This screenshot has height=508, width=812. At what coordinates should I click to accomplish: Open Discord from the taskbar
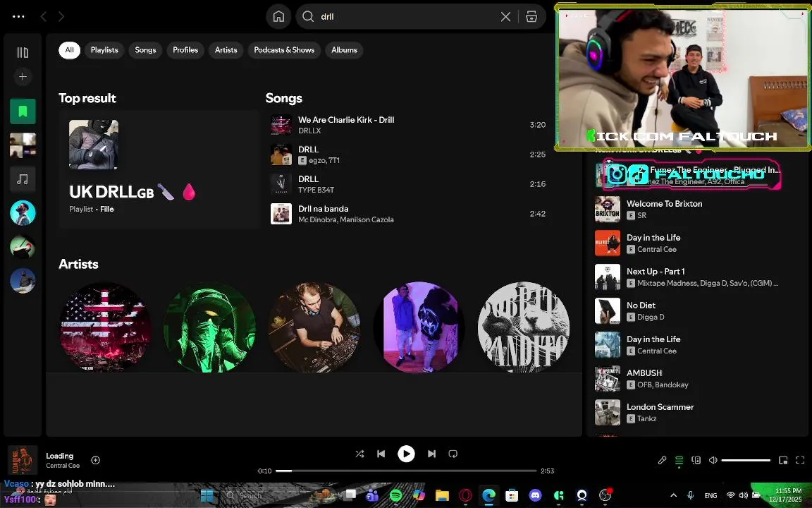coord(536,495)
